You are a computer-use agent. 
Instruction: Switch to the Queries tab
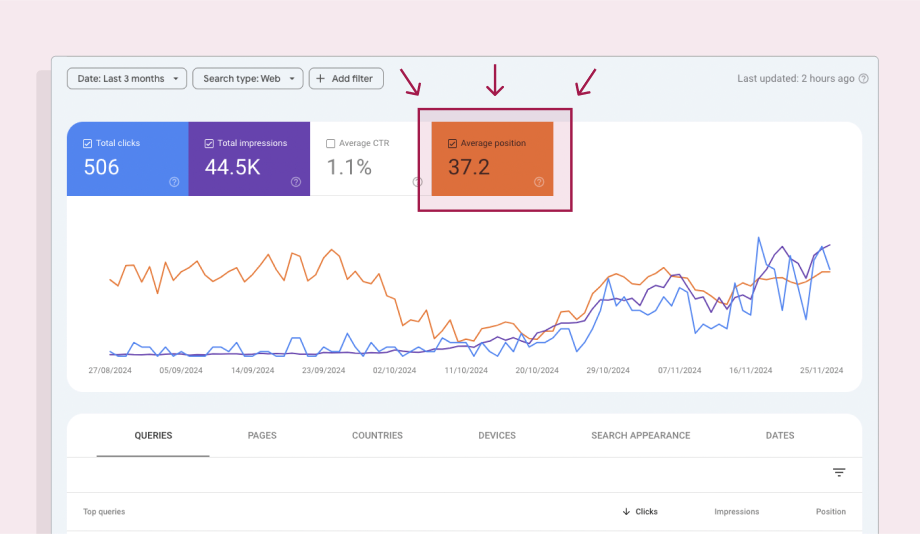click(x=153, y=435)
